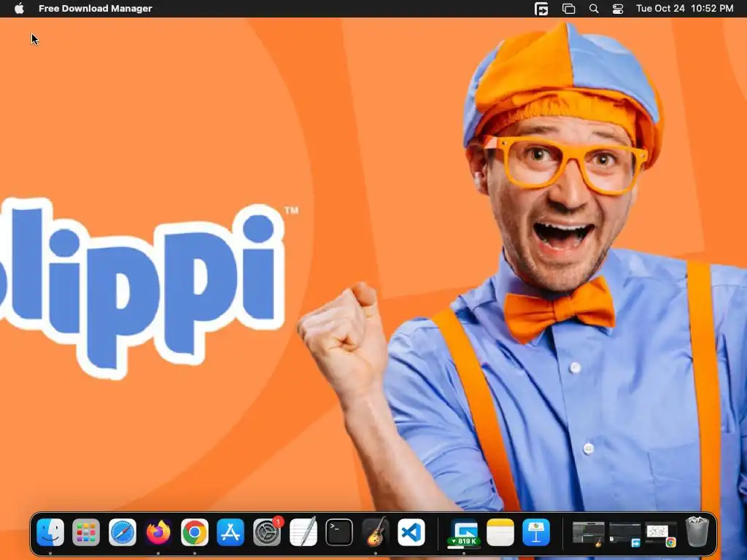Launch Visual Studio Code from the Dock

(411, 532)
